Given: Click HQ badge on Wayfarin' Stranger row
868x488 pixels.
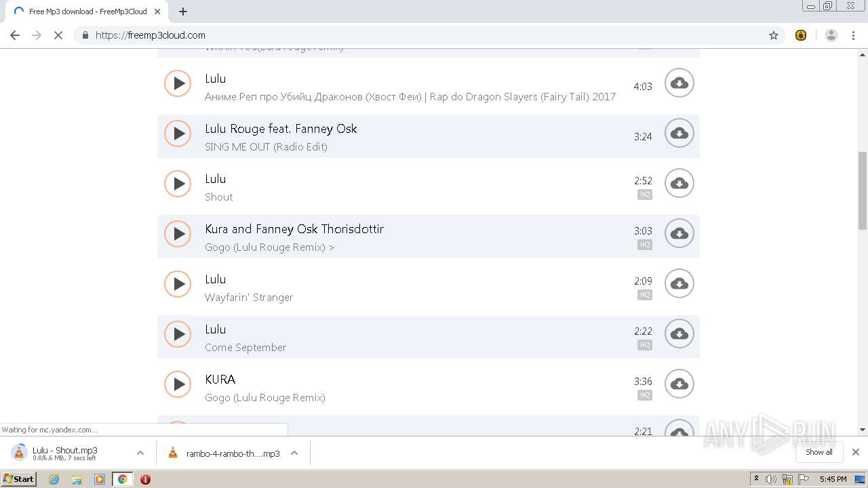Looking at the screenshot, I should [x=645, y=295].
